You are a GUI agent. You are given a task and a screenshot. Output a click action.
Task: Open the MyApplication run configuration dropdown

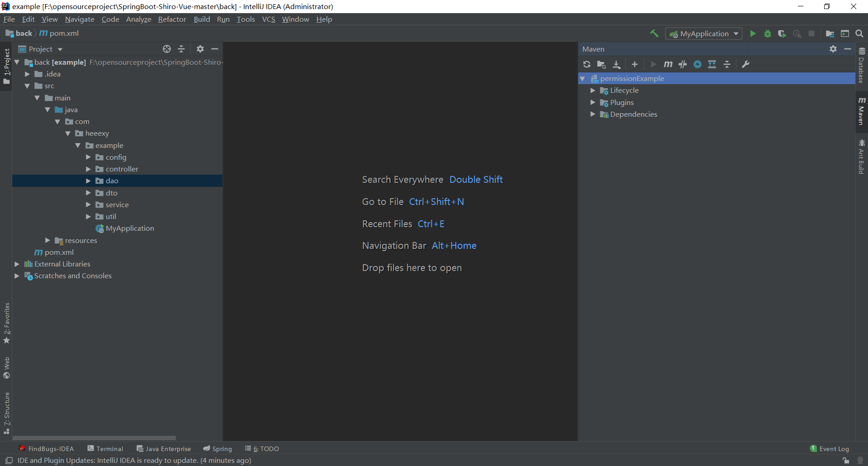tap(704, 33)
